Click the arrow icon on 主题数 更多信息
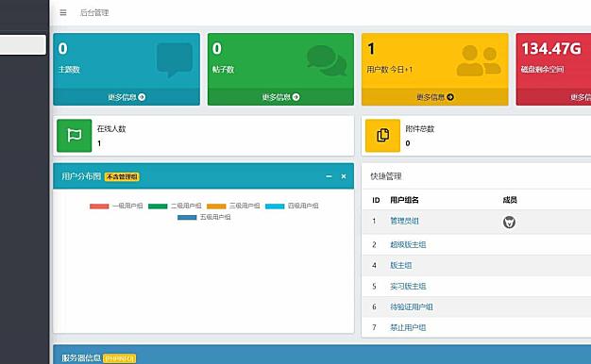This screenshot has width=591, height=364. point(142,97)
